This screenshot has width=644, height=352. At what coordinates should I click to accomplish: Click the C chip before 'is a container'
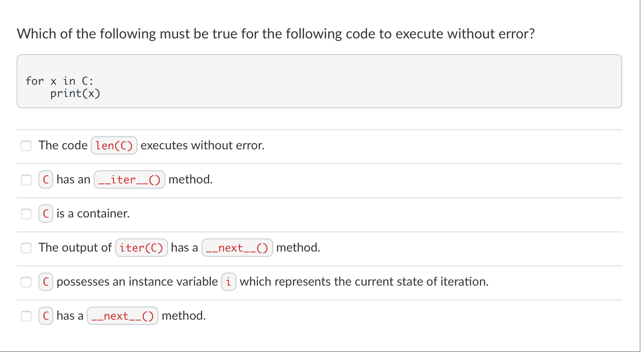pyautogui.click(x=46, y=214)
